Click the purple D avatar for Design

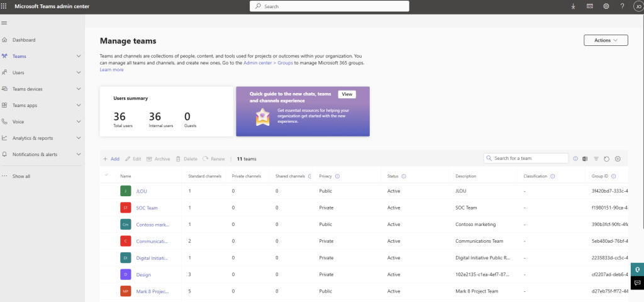[126, 274]
